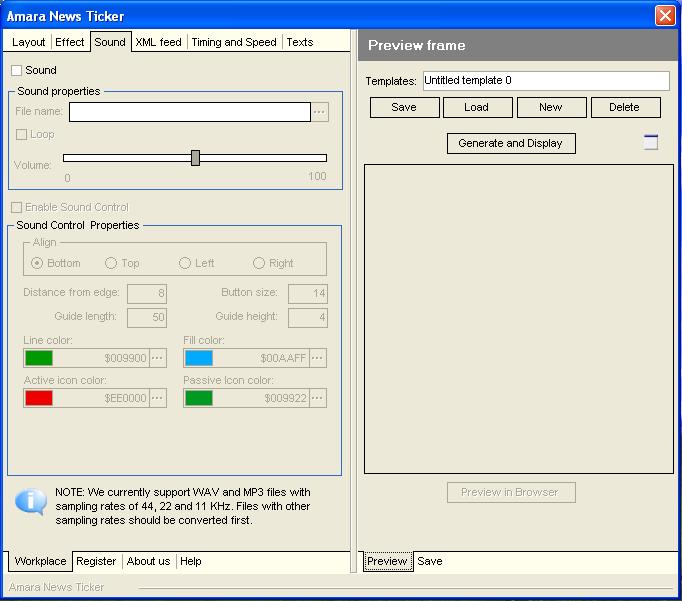This screenshot has width=682, height=601.
Task: Click the Guide height field
Action: (308, 317)
